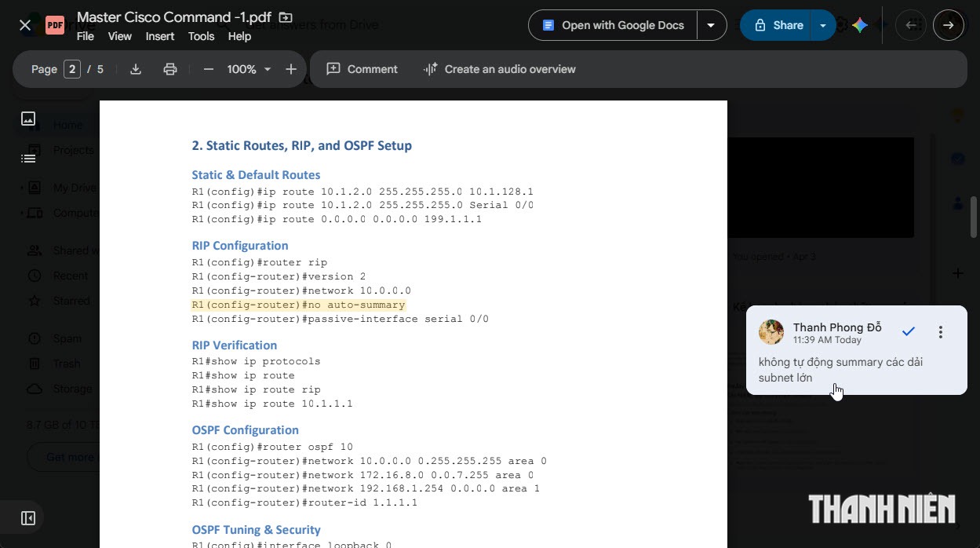Open more options on Thanh Phong's comment

[941, 332]
